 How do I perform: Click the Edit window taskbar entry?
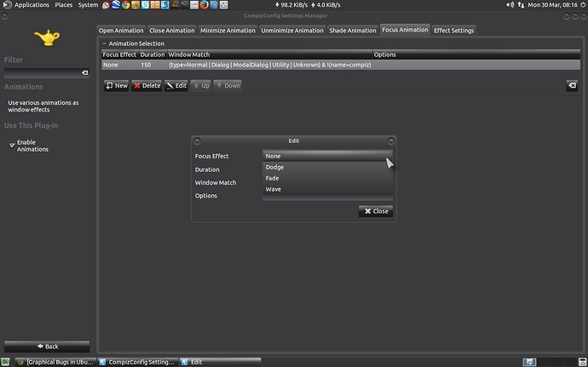point(220,362)
